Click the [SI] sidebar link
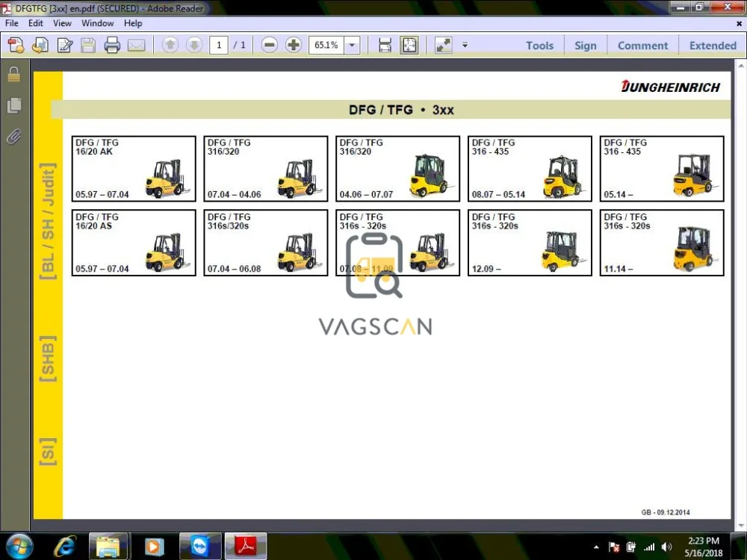The height and width of the screenshot is (560, 747). 48,452
